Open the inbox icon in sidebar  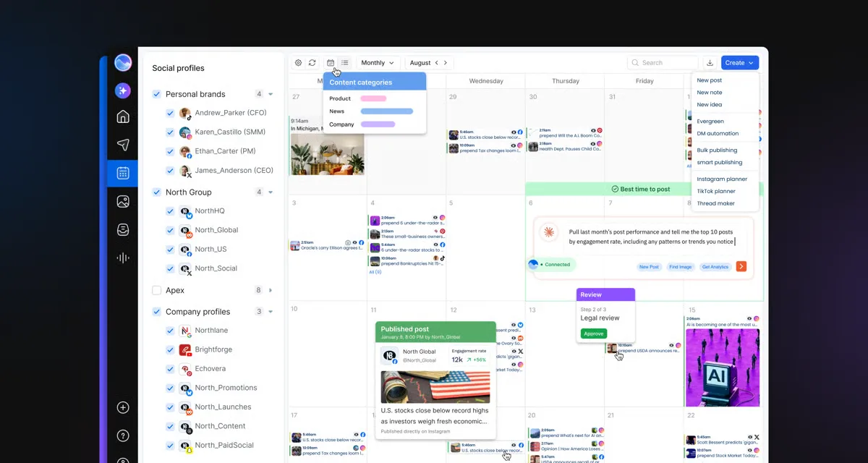click(123, 230)
